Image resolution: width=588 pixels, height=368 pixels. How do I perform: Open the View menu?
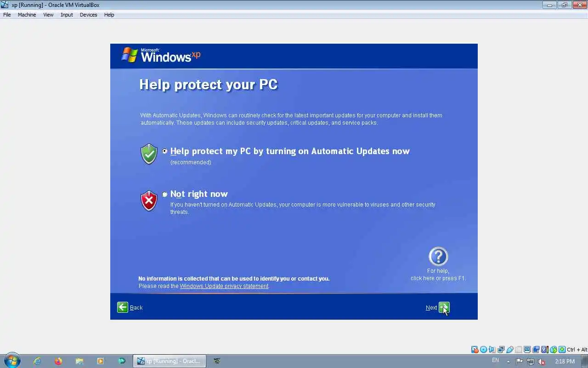click(48, 15)
